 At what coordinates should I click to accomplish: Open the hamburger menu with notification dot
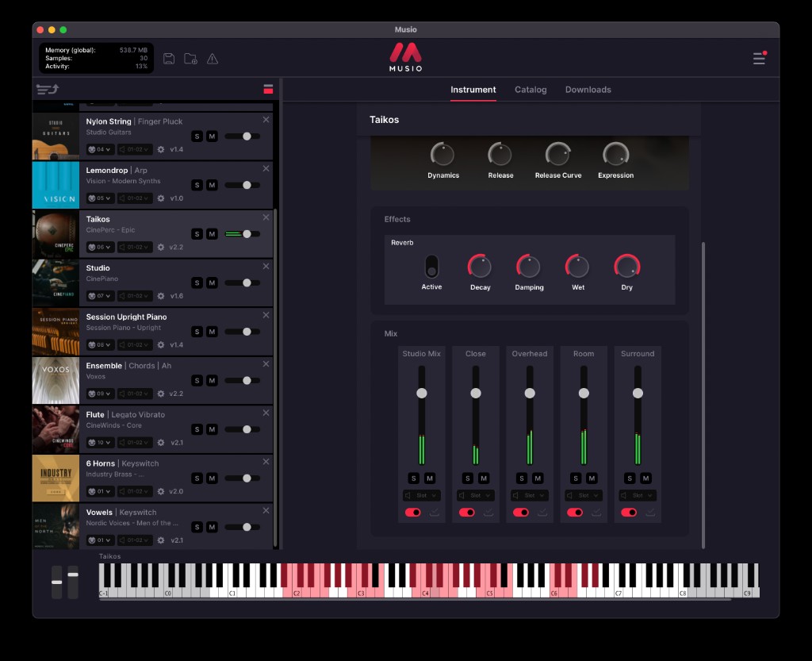(759, 58)
